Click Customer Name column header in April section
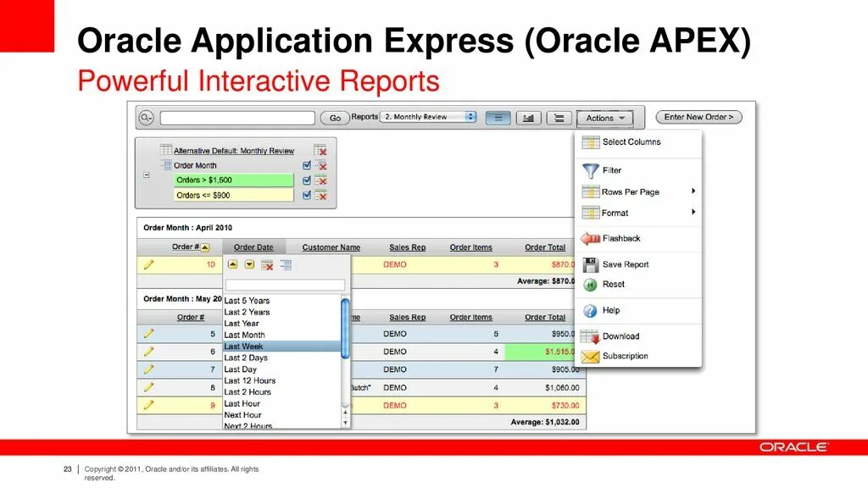The width and height of the screenshot is (868, 488). coord(331,247)
